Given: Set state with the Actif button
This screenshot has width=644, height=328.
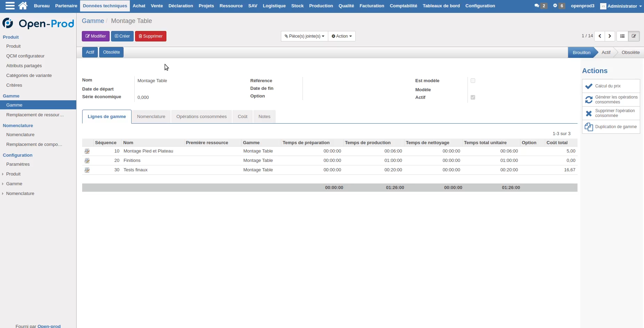Looking at the screenshot, I should click(x=90, y=52).
